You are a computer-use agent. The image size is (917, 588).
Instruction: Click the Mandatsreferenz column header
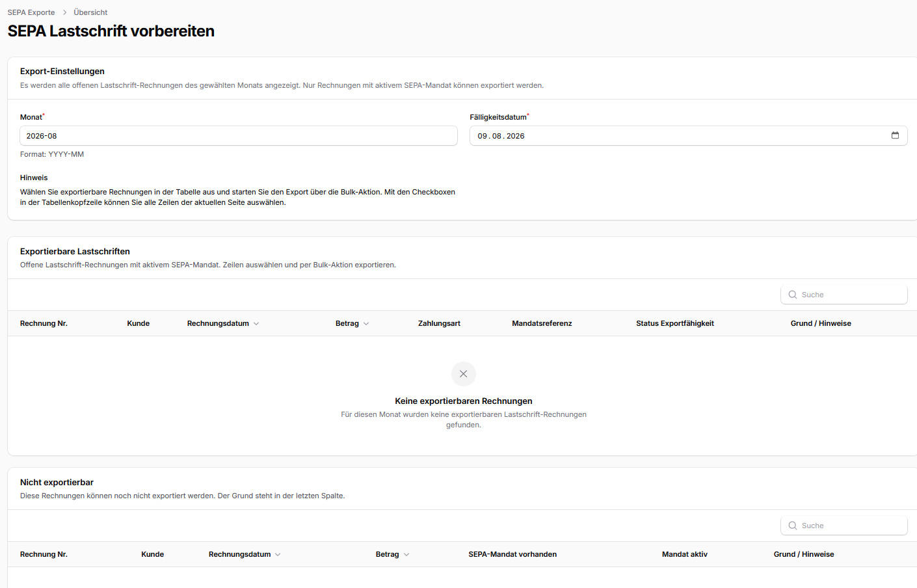coord(542,323)
